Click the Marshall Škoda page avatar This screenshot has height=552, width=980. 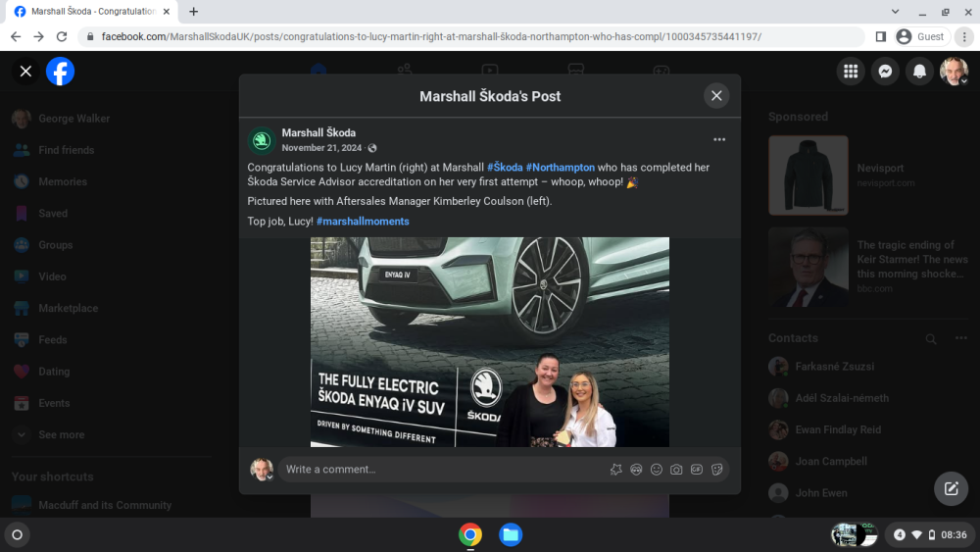[x=262, y=140]
